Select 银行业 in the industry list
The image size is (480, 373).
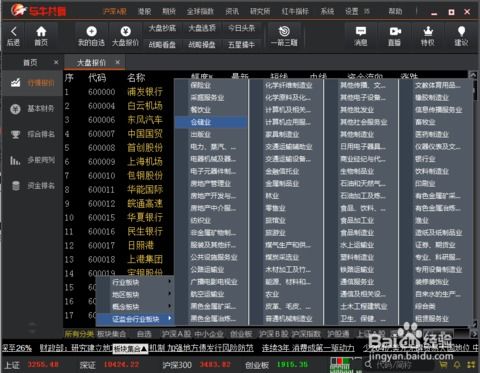[425, 159]
